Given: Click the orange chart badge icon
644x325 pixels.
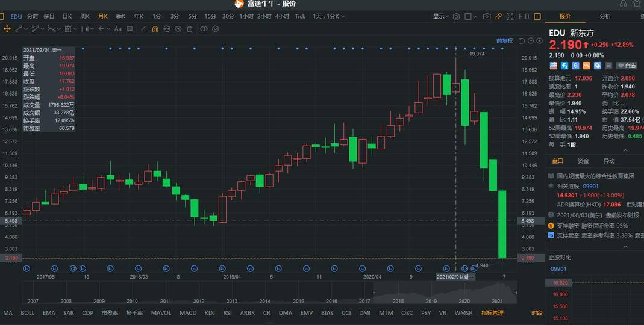Looking at the screenshot, I should [x=587, y=66].
